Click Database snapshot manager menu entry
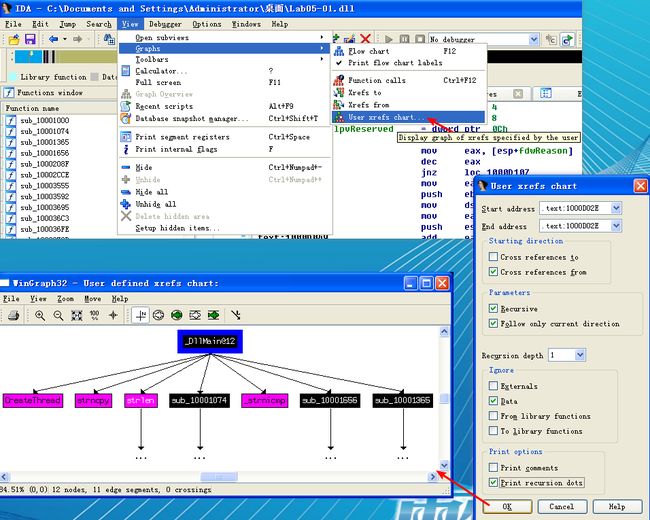 point(226,119)
